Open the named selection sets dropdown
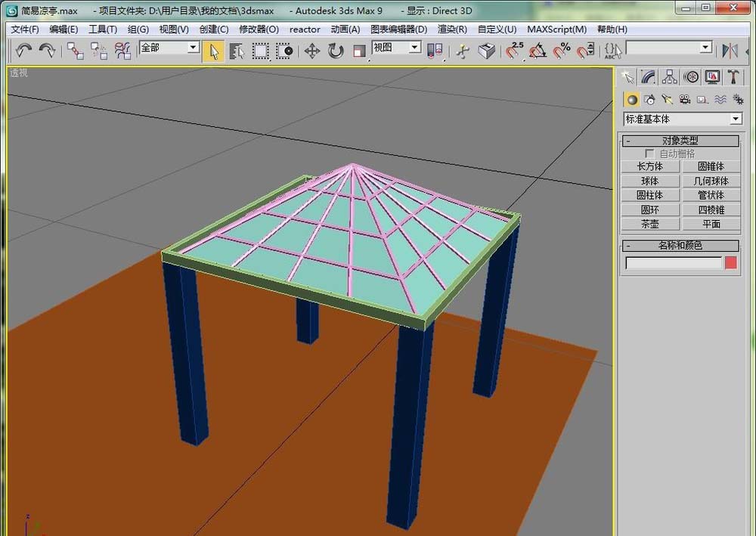Image resolution: width=756 pixels, height=536 pixels. click(705, 47)
